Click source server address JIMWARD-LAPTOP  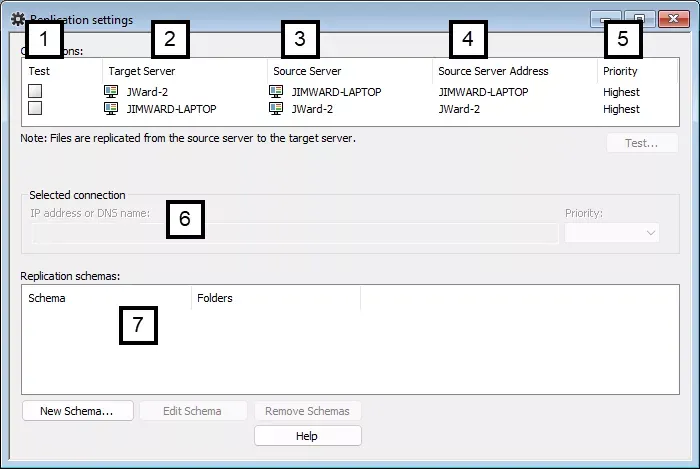pos(483,92)
